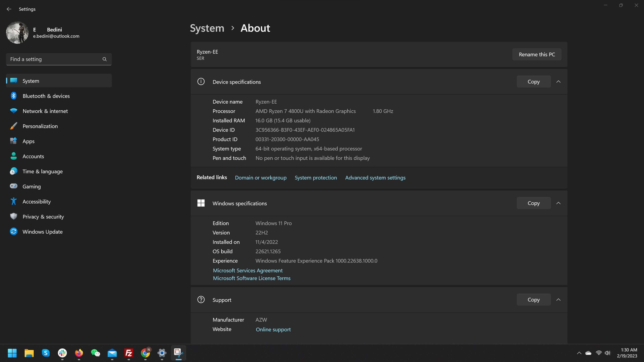Copy Device specifications to clipboard
This screenshot has height=362, width=644.
point(533,81)
